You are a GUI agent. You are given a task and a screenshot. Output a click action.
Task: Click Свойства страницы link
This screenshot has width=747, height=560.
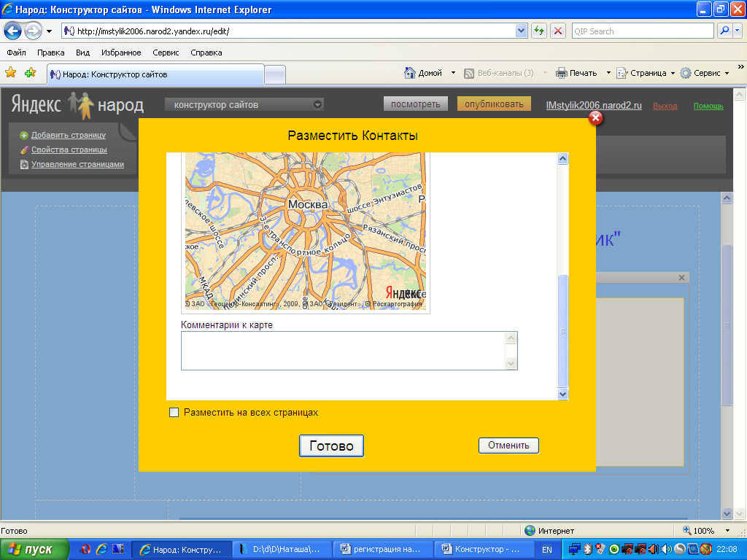(69, 149)
